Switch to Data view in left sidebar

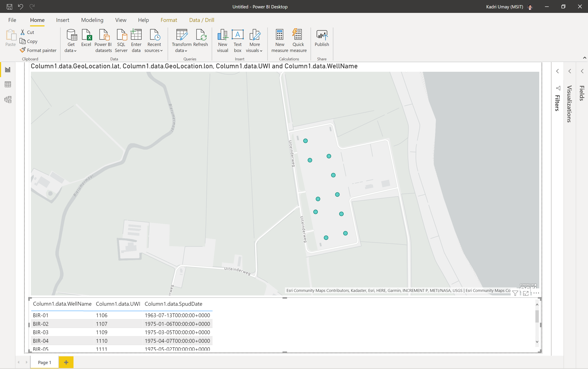[x=8, y=84]
